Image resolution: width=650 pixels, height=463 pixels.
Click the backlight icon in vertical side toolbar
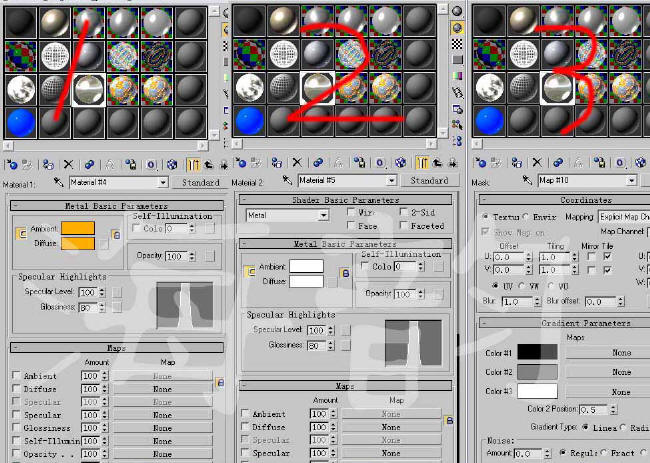click(x=458, y=27)
